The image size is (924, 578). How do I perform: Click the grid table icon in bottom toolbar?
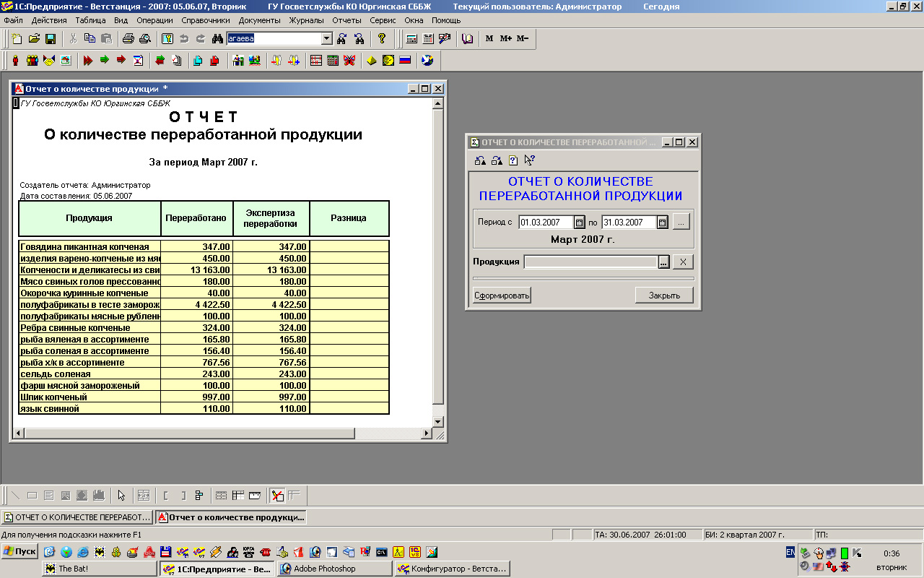pos(237,496)
